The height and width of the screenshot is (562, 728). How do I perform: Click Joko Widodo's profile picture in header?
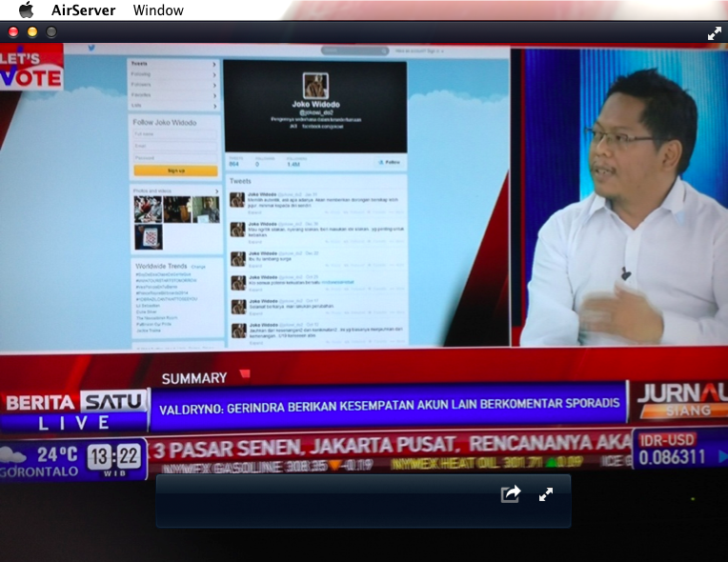pos(315,86)
